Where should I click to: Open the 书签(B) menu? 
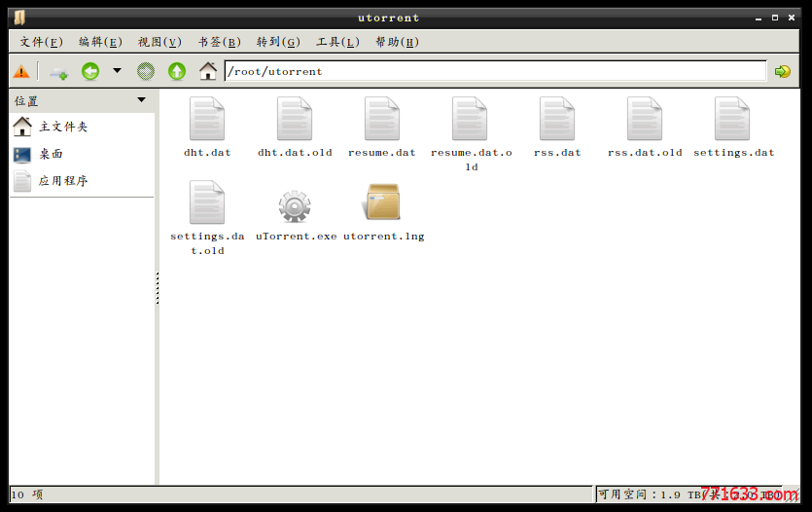(219, 42)
